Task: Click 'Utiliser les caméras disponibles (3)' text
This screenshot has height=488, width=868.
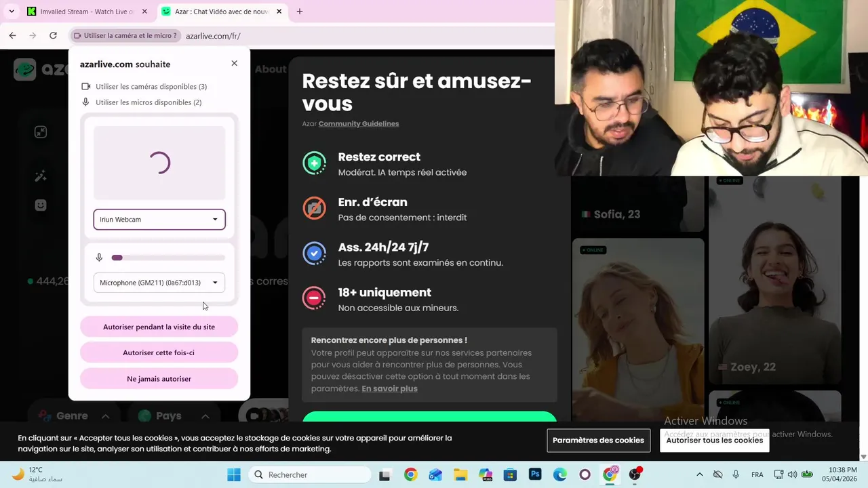Action: coord(151,87)
